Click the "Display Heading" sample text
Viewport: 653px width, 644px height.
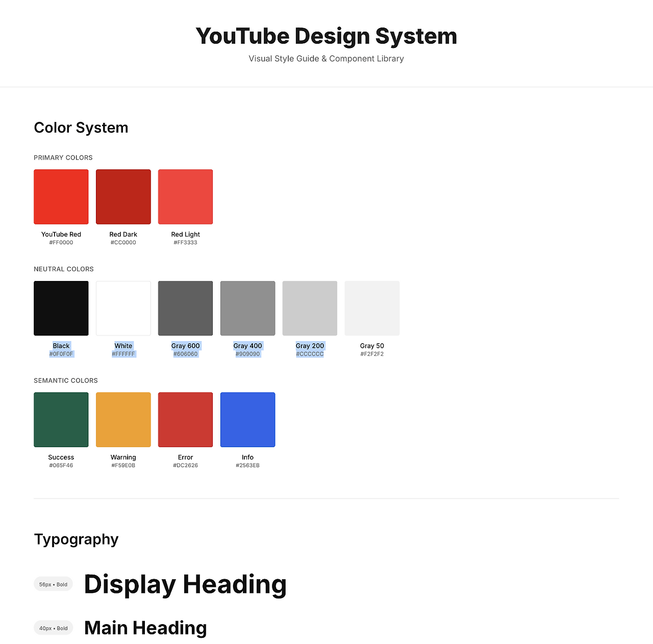tap(185, 584)
